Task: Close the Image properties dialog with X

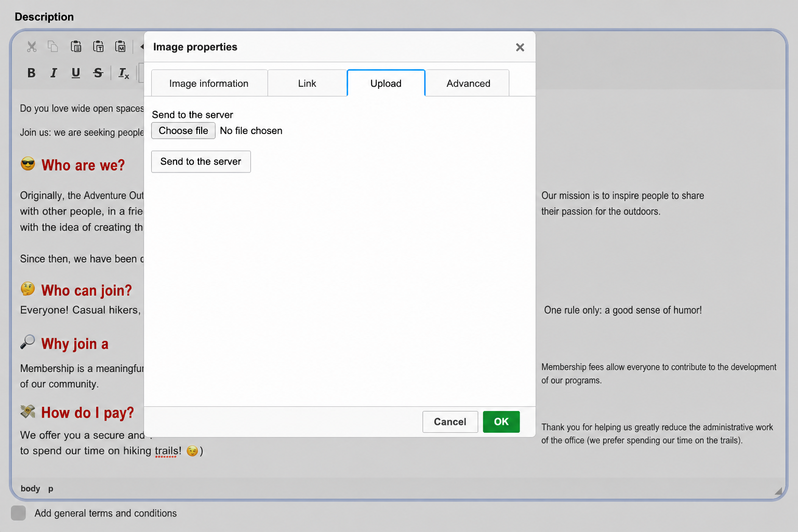Action: click(520, 47)
